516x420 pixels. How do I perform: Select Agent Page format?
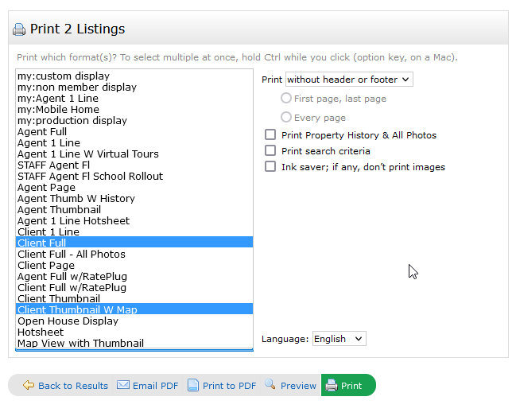[x=134, y=187]
